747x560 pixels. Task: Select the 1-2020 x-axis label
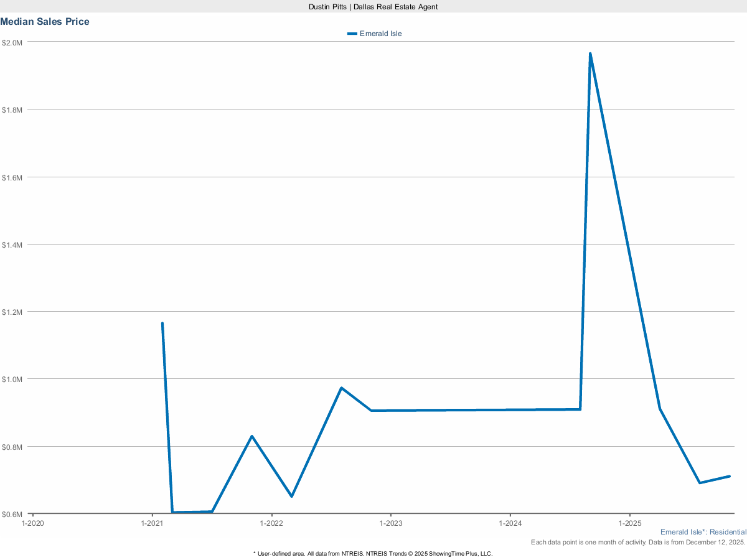32,523
